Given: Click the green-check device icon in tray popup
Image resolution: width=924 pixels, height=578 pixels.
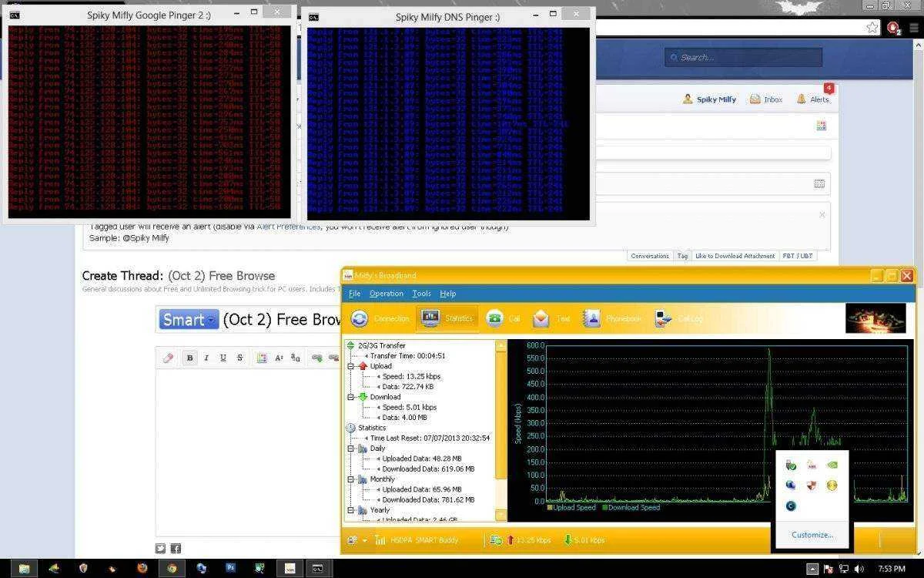Looking at the screenshot, I should (790, 465).
